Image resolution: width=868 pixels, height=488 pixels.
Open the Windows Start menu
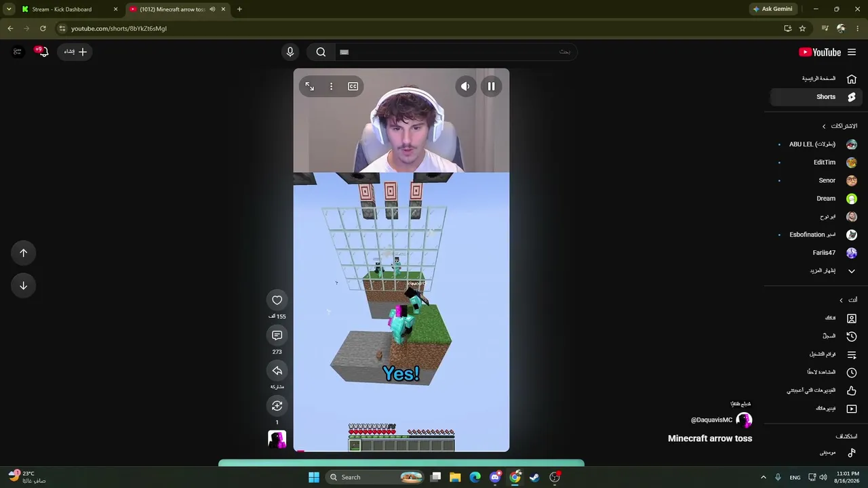(x=314, y=477)
